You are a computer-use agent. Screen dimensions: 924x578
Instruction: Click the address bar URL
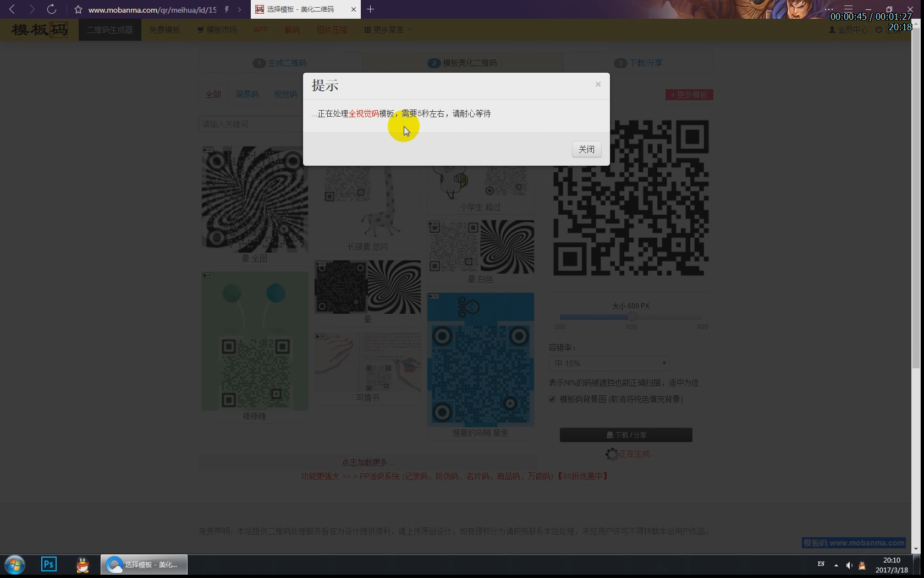(x=152, y=10)
